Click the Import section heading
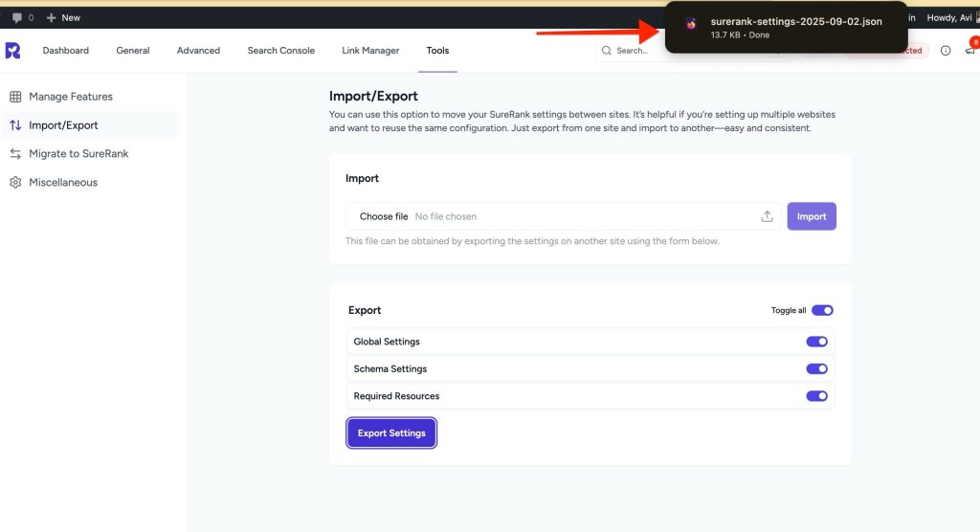Viewport: 980px width, 532px height. click(x=362, y=178)
